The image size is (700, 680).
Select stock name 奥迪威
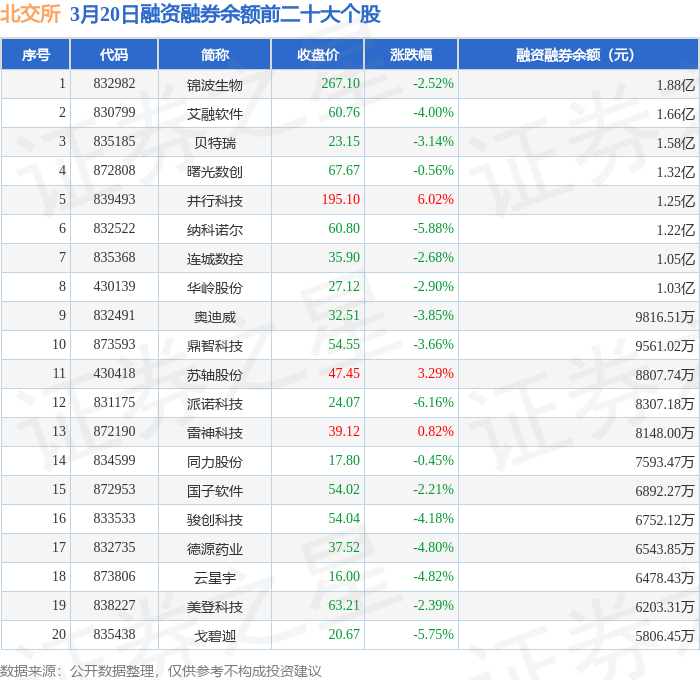click(x=215, y=317)
